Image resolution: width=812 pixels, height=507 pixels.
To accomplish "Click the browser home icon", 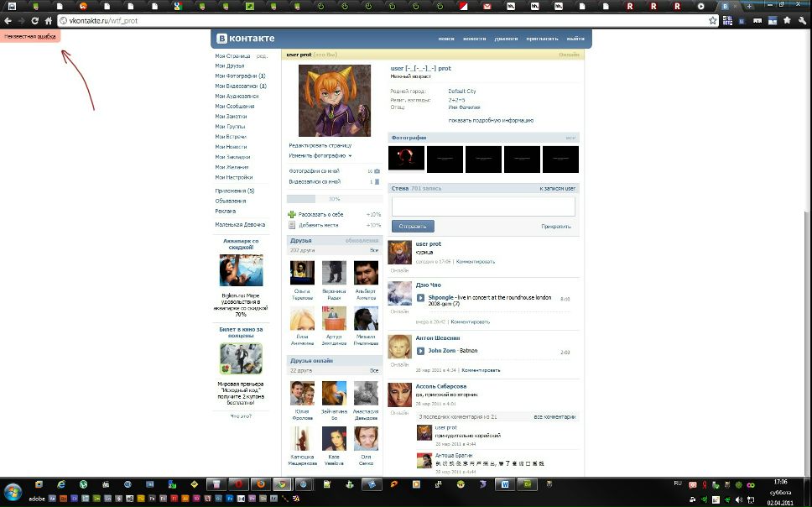I will (48, 20).
